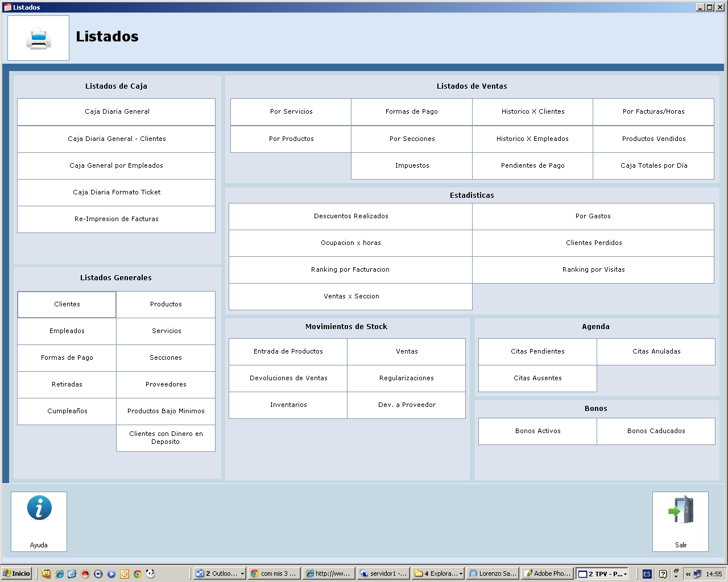Select the Ranking por Facturacion statistic
728x582 pixels.
click(x=350, y=270)
